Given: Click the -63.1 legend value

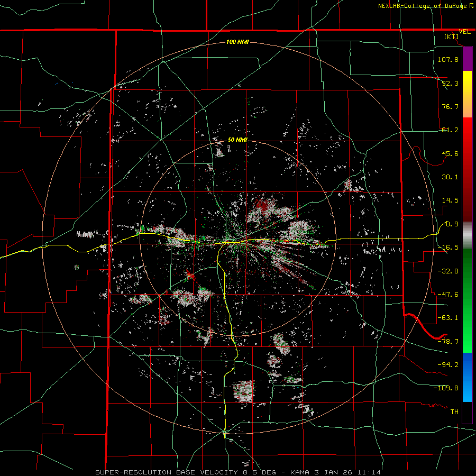Looking at the screenshot, I should tap(448, 318).
